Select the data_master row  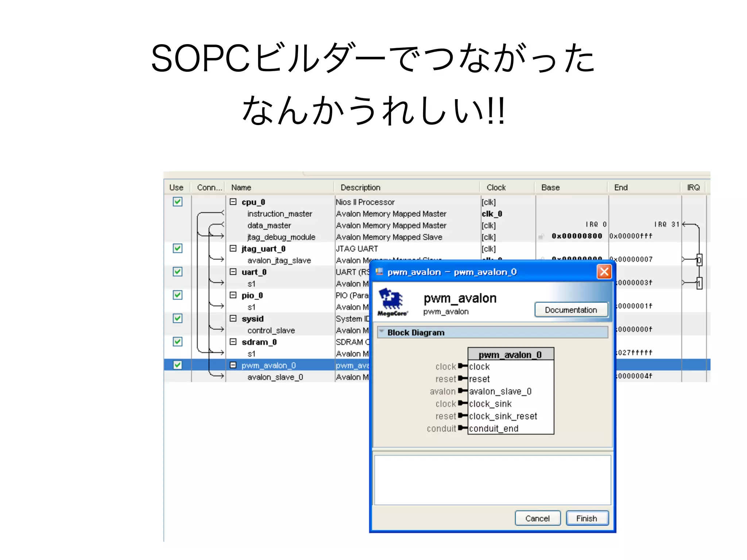coord(269,225)
